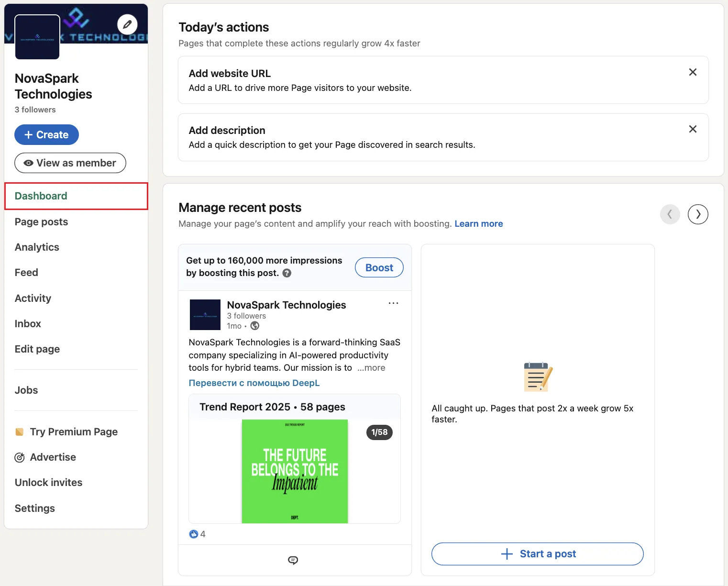728x586 pixels.
Task: Open the Analytics section
Action: pos(37,247)
